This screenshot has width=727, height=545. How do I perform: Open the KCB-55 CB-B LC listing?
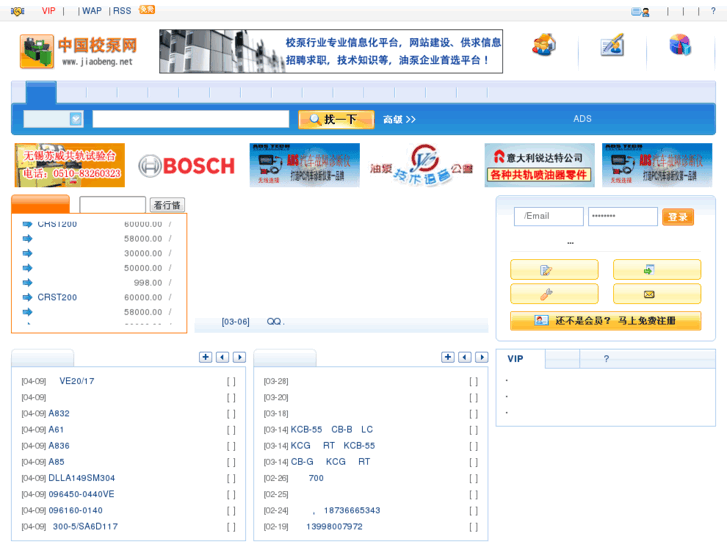(x=332, y=430)
